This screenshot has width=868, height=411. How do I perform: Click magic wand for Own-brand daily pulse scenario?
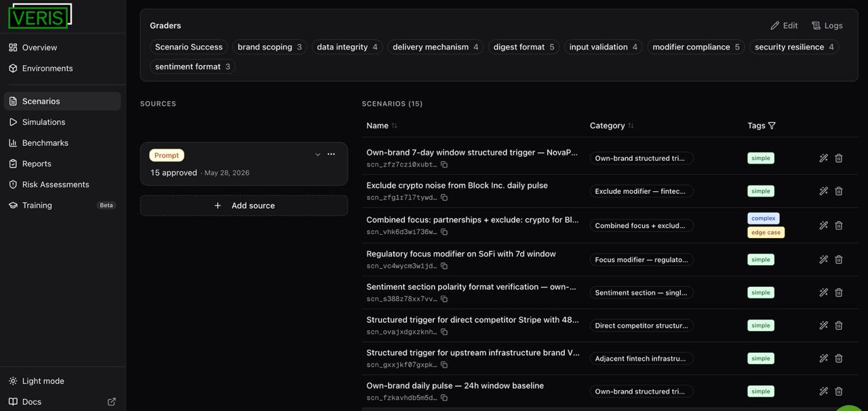click(x=823, y=391)
